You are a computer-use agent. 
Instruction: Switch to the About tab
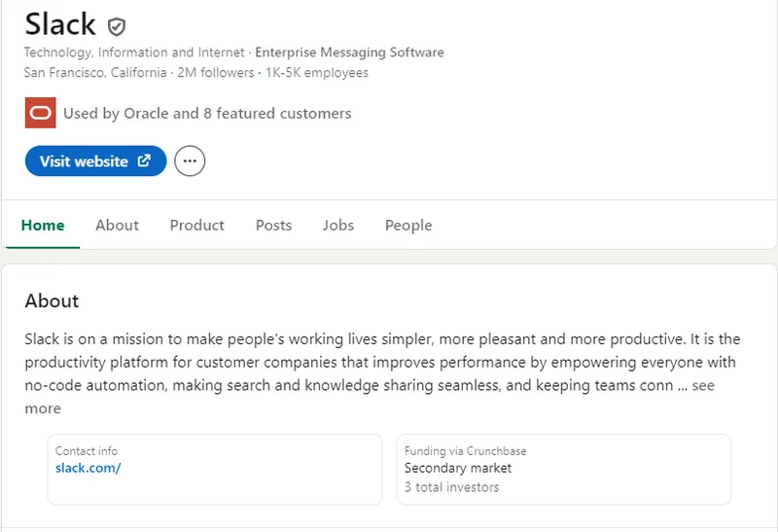pyautogui.click(x=117, y=226)
